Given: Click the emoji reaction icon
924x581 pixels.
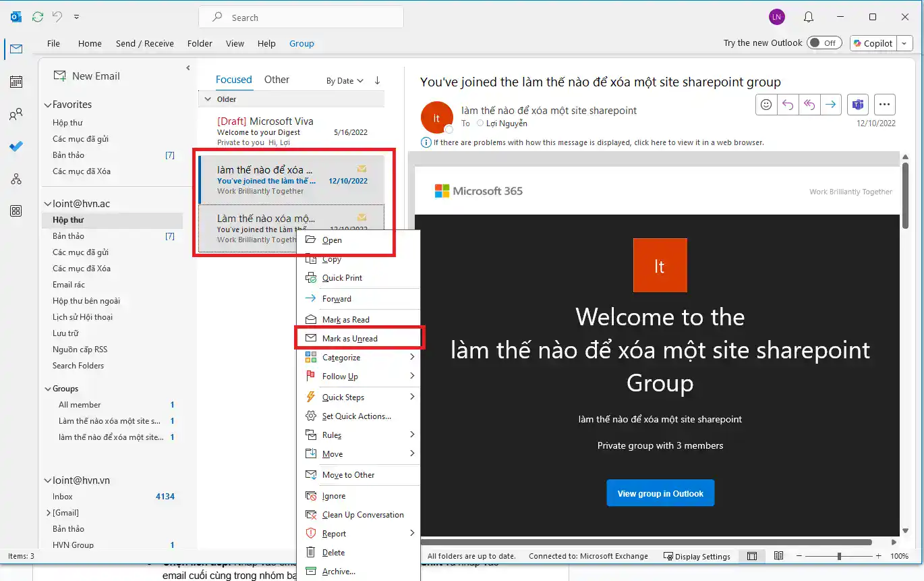Looking at the screenshot, I should [x=766, y=105].
